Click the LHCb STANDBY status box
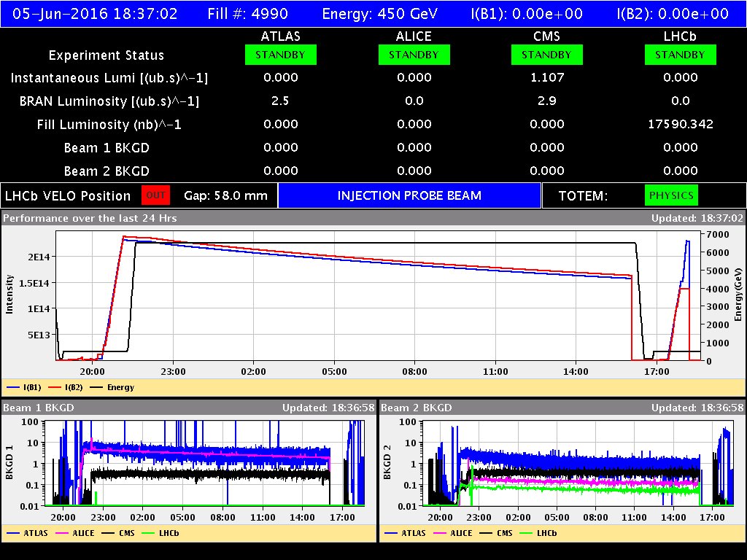 point(680,55)
